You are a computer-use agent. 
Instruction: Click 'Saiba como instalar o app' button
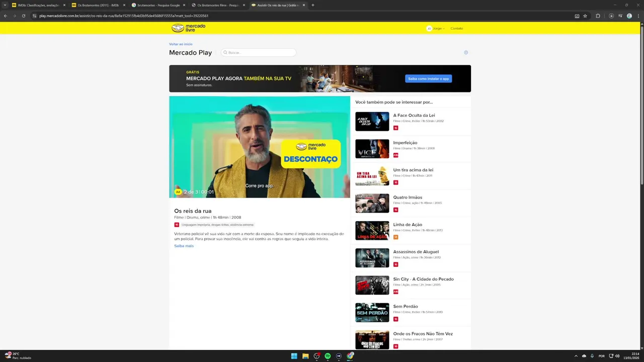tap(429, 78)
